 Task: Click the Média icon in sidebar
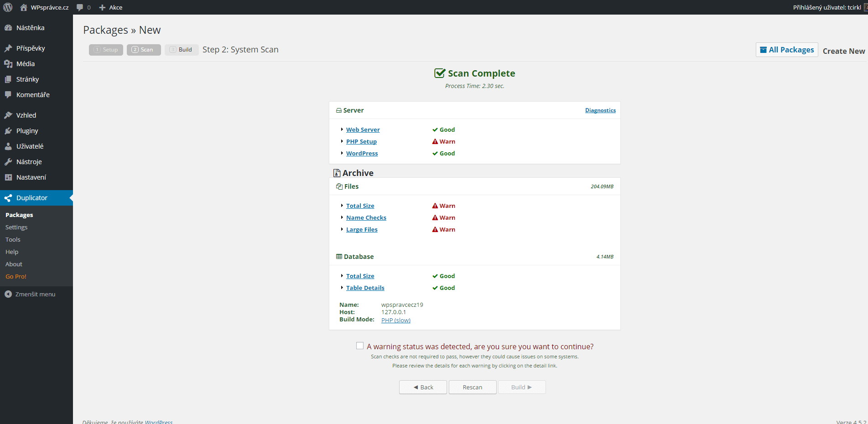pyautogui.click(x=8, y=64)
